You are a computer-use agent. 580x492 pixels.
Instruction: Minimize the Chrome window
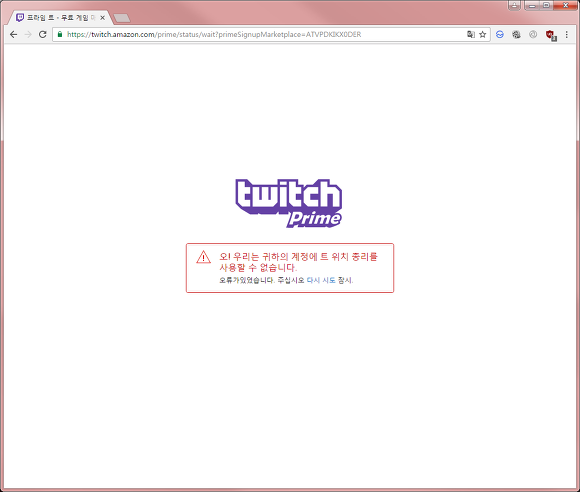click(x=532, y=5)
